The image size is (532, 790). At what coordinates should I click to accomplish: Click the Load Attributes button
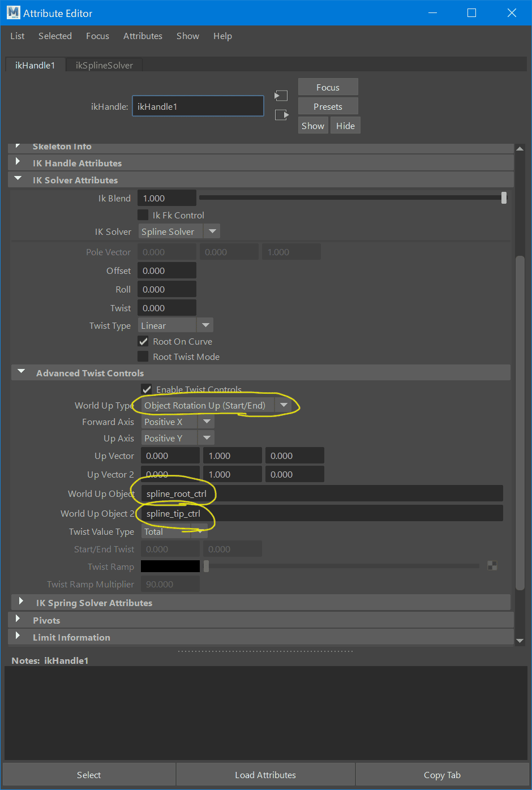coord(265,775)
